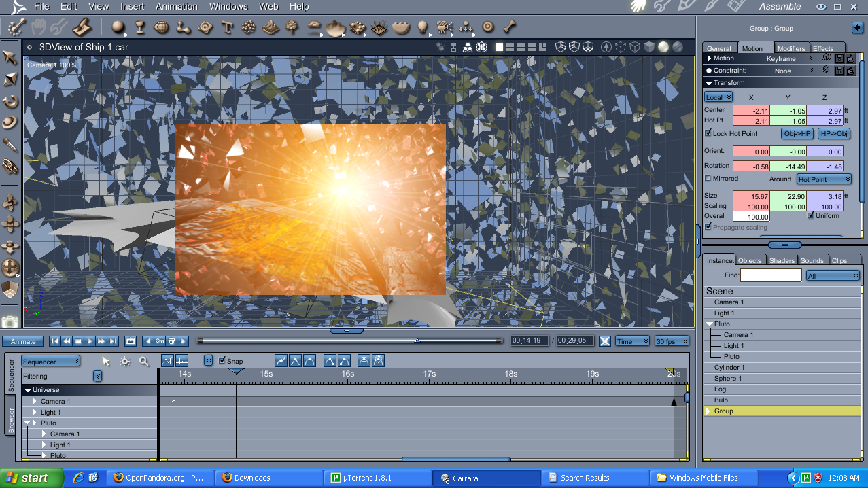The width and height of the screenshot is (868, 488).
Task: Switch to the Modifiers tab
Action: click(x=791, y=48)
